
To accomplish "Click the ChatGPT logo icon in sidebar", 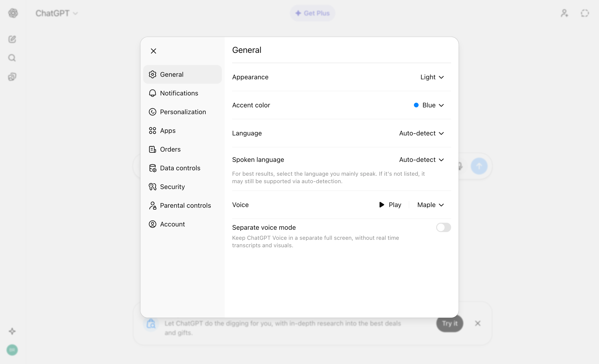I will [13, 13].
